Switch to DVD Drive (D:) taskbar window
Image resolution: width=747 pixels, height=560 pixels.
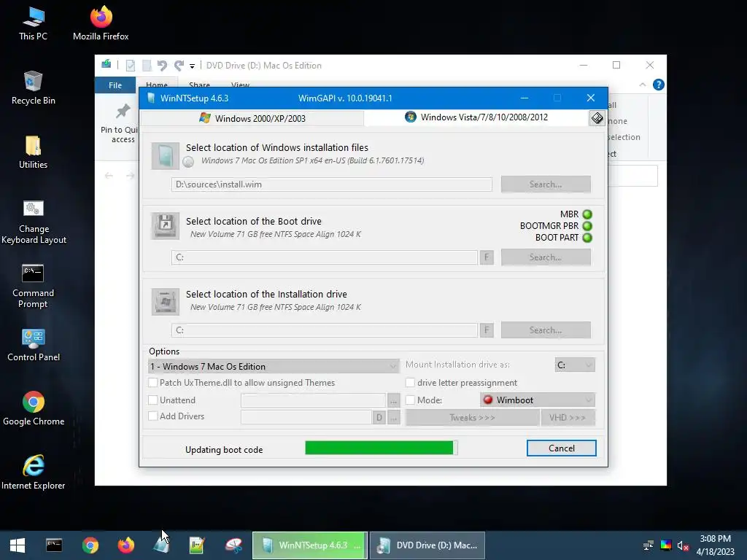pos(427,545)
